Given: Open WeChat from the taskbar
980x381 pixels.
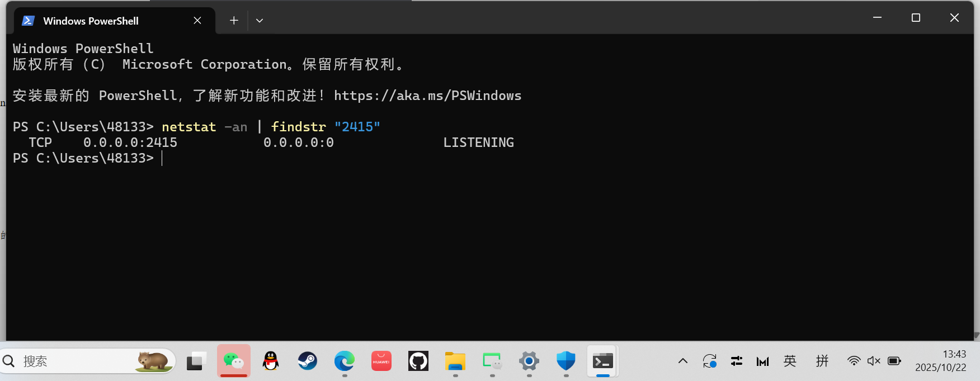Looking at the screenshot, I should 234,361.
